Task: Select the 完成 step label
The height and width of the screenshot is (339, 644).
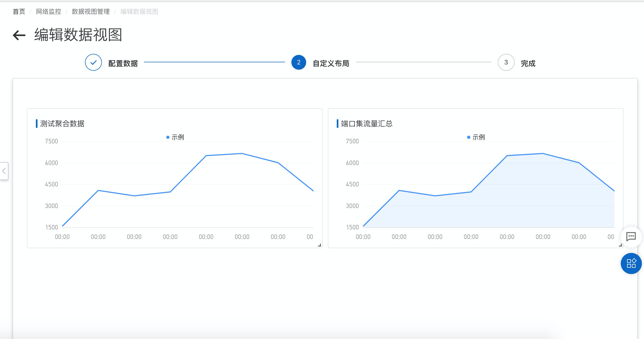Action: pos(528,63)
